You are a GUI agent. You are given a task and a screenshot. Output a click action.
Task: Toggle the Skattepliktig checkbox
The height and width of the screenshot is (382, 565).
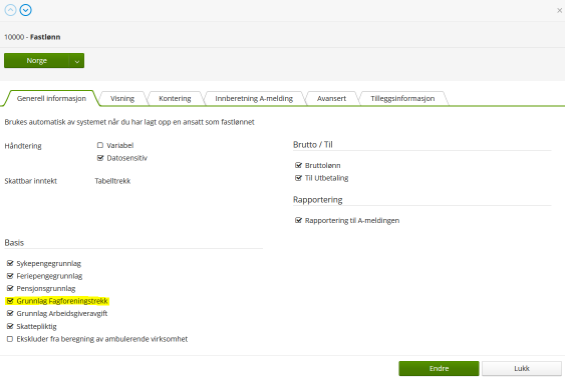10,326
